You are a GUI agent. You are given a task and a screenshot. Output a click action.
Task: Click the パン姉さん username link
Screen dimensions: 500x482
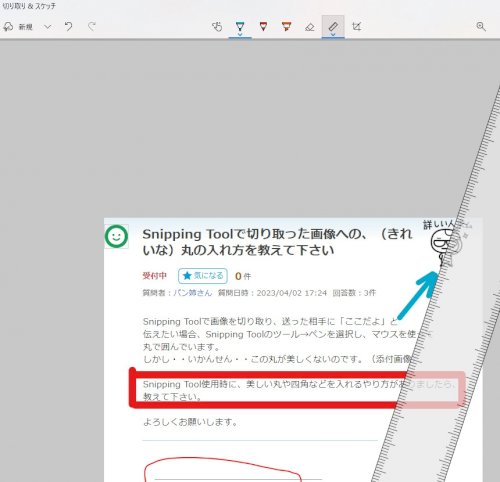(x=193, y=293)
